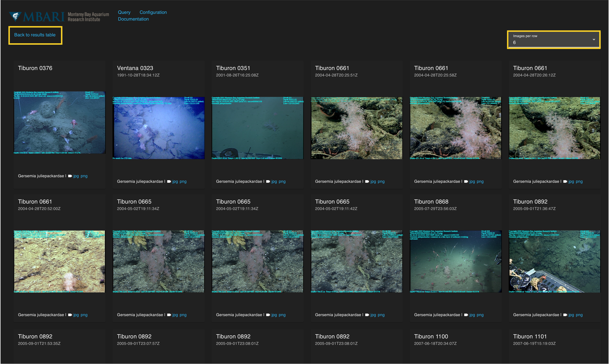The image size is (609, 364).
Task: Click video icon for Tiburon 0661 20:25:51Z
Action: 367,181
